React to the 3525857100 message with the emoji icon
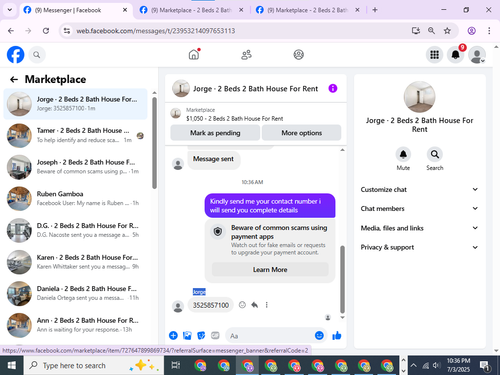Image resolution: width=500 pixels, height=375 pixels. click(x=242, y=305)
